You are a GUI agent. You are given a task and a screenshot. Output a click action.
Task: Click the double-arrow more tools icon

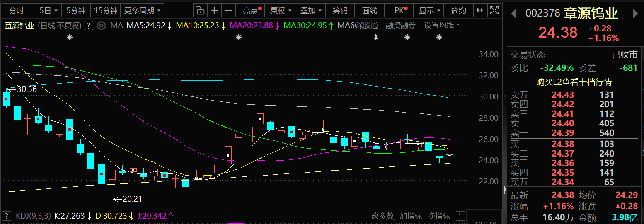point(480,10)
